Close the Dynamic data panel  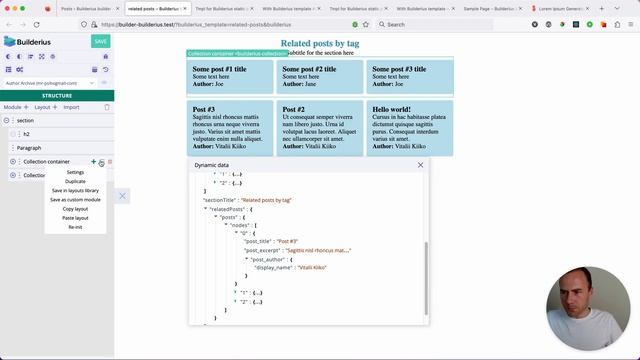(x=420, y=165)
